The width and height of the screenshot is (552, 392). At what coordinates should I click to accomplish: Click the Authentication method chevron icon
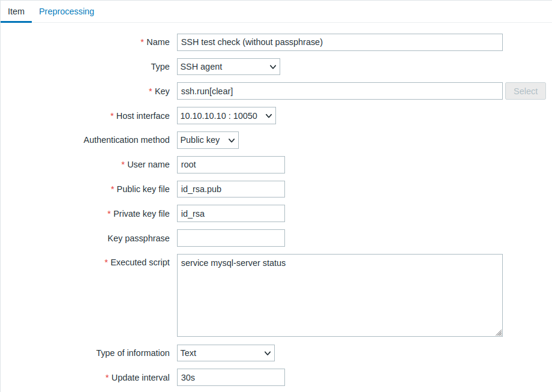[231, 140]
